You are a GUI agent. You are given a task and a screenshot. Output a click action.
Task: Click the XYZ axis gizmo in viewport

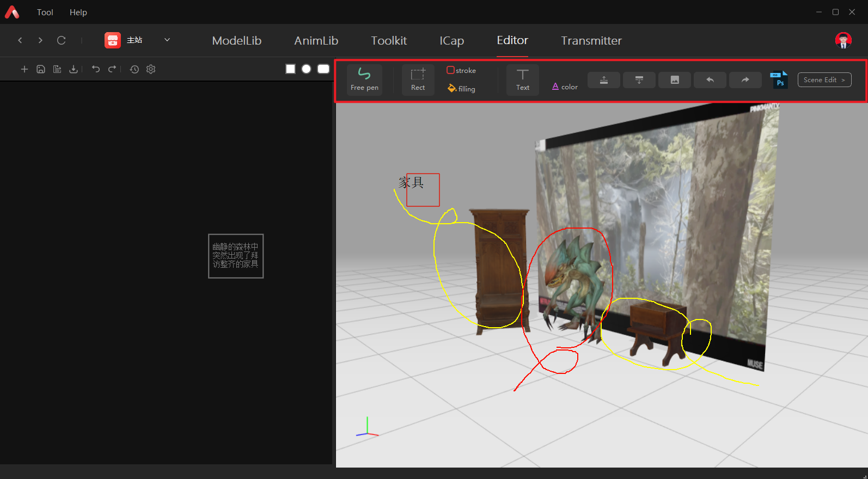tap(368, 427)
